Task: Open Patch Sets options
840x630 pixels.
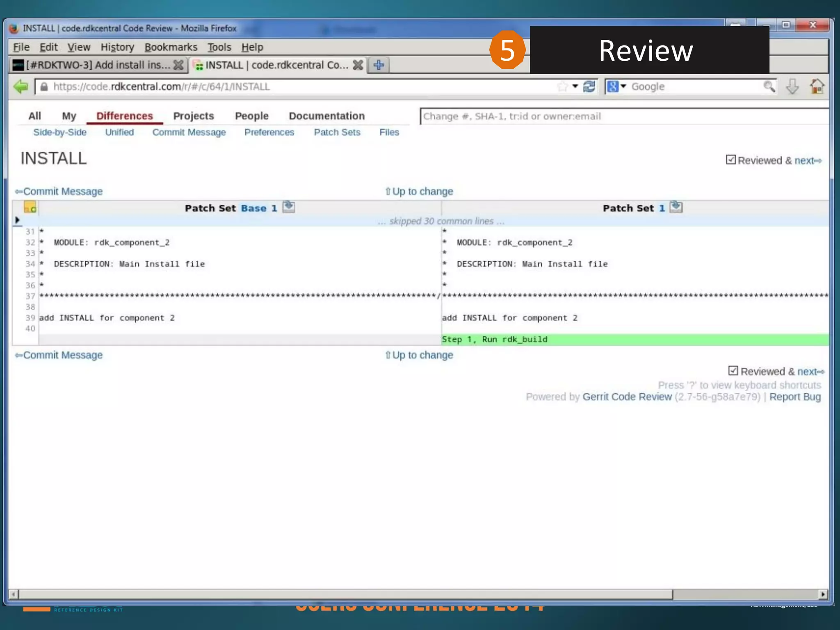Action: tap(337, 132)
